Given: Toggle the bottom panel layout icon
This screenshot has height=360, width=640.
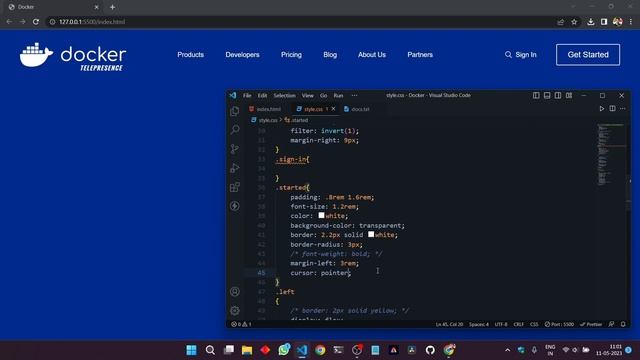Looking at the screenshot, I should tap(547, 95).
